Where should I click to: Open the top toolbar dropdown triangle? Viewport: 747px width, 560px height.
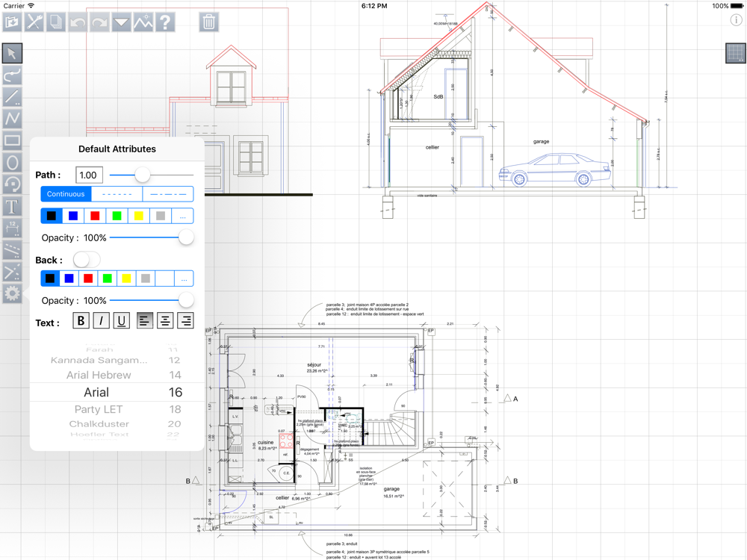(121, 22)
